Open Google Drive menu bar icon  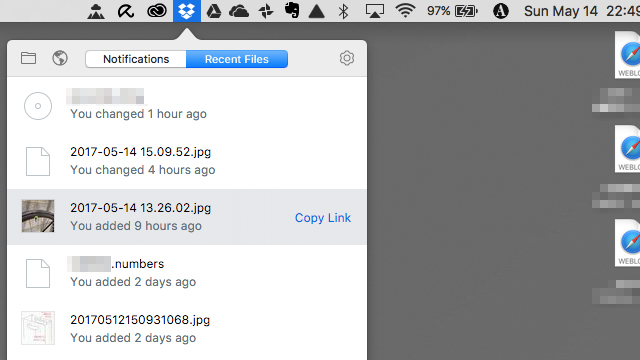coord(213,11)
